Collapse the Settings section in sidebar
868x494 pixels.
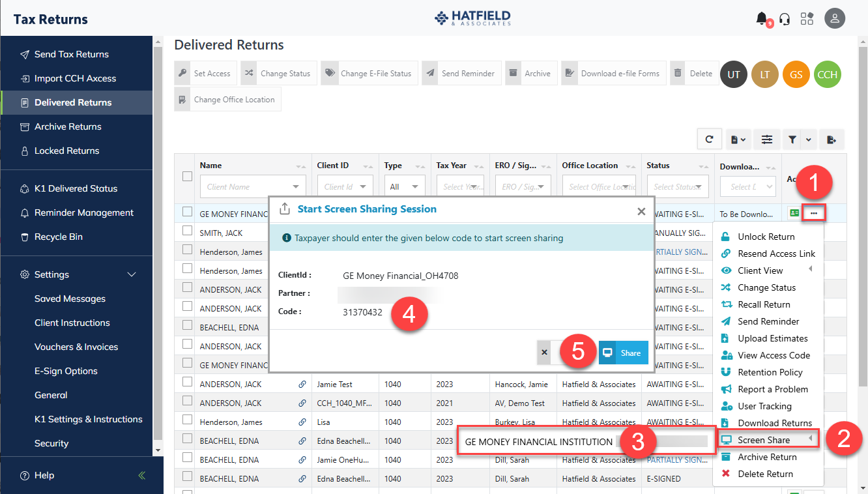tap(132, 274)
